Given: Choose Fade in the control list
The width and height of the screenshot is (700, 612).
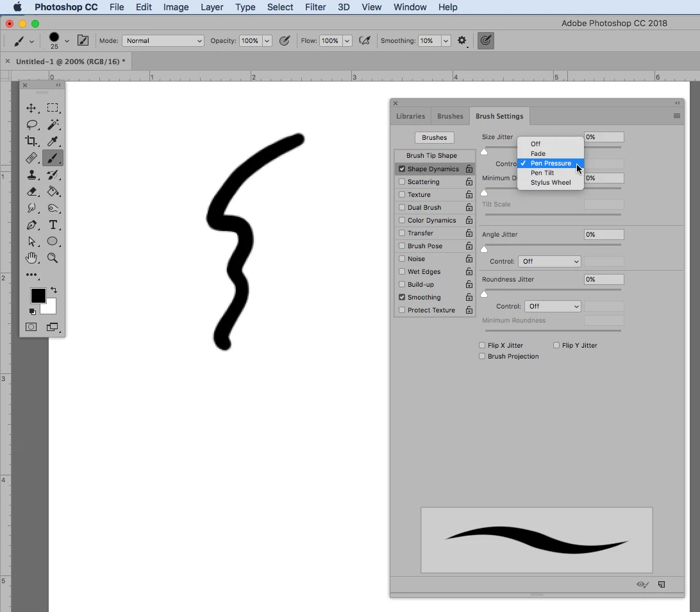Looking at the screenshot, I should click(551, 154).
